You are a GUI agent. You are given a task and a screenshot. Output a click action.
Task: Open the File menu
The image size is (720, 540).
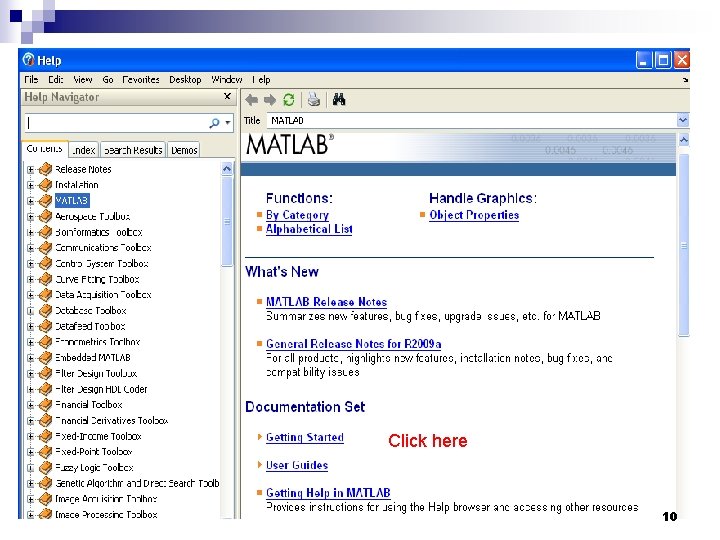31,79
